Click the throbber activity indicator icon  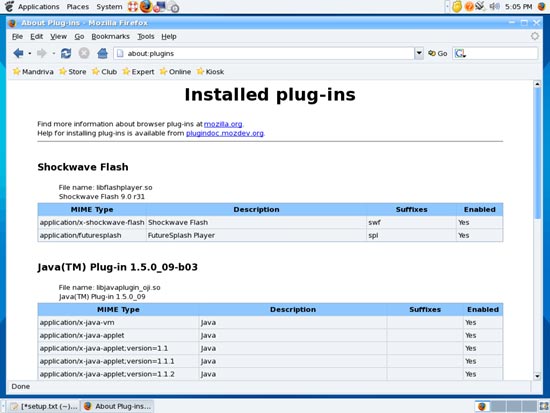point(535,36)
